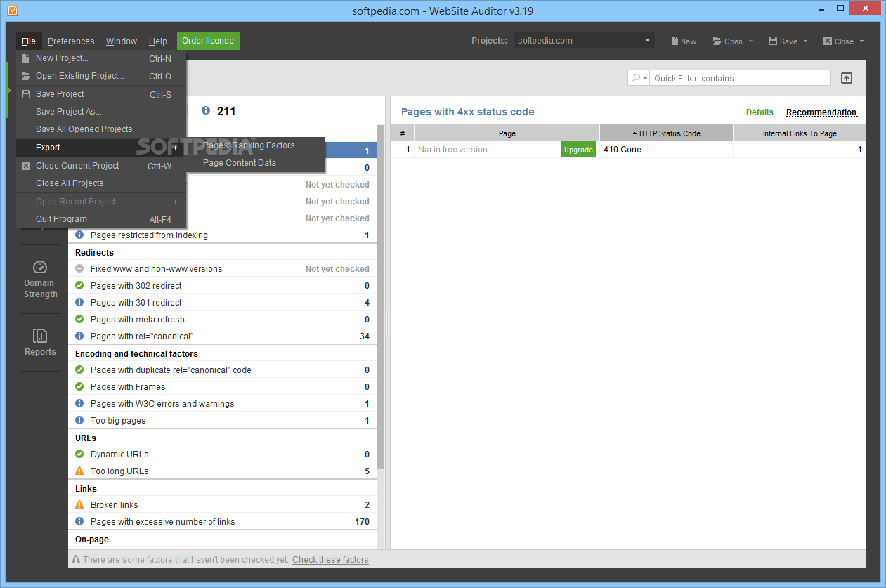The image size is (886, 588).
Task: Click the Page column header
Action: tap(507, 133)
